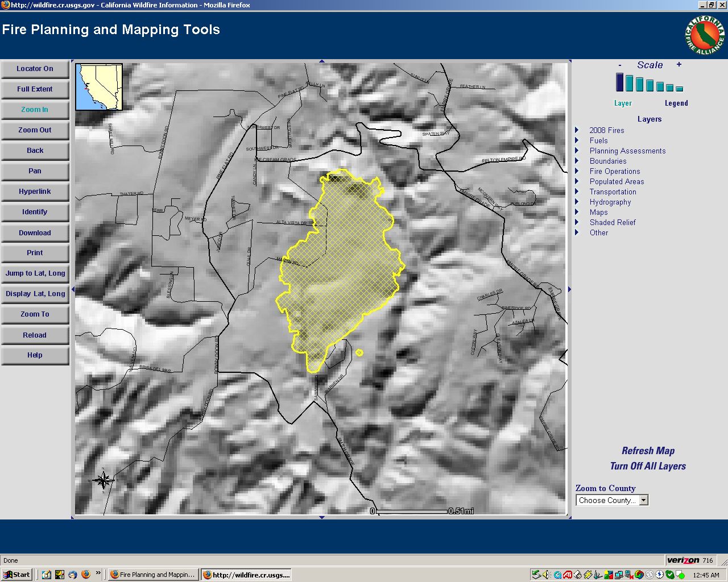Switch to the Legend tab

point(676,103)
